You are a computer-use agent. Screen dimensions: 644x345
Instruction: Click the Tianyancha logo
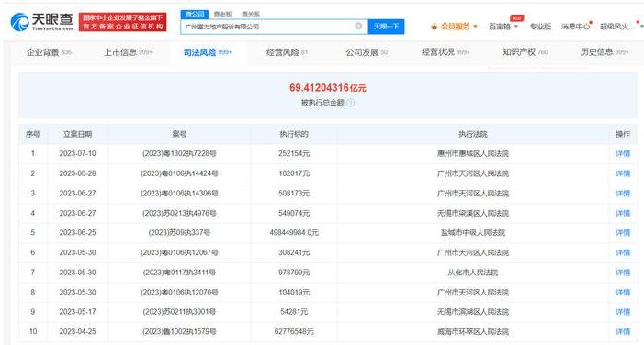[x=42, y=22]
